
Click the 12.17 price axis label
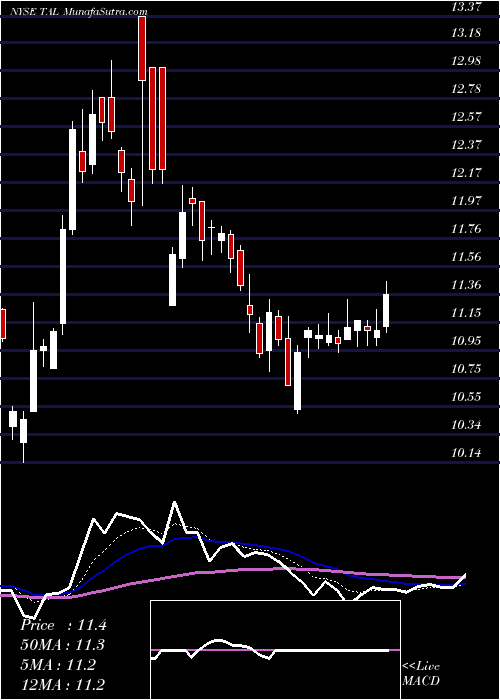click(467, 173)
